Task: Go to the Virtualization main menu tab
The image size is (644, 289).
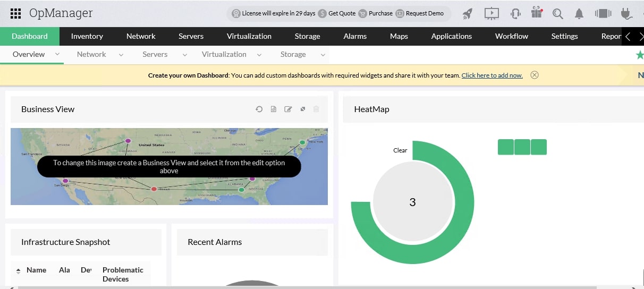Action: 249,36
